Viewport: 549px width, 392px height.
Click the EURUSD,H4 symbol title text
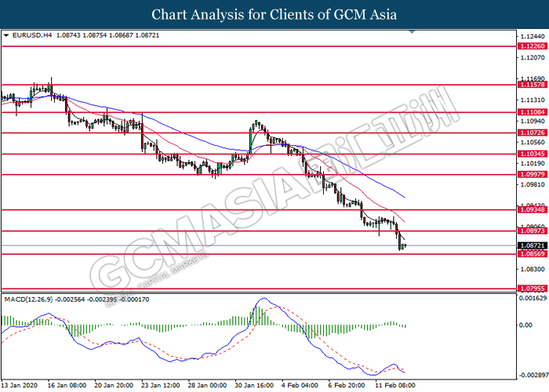tap(32, 35)
